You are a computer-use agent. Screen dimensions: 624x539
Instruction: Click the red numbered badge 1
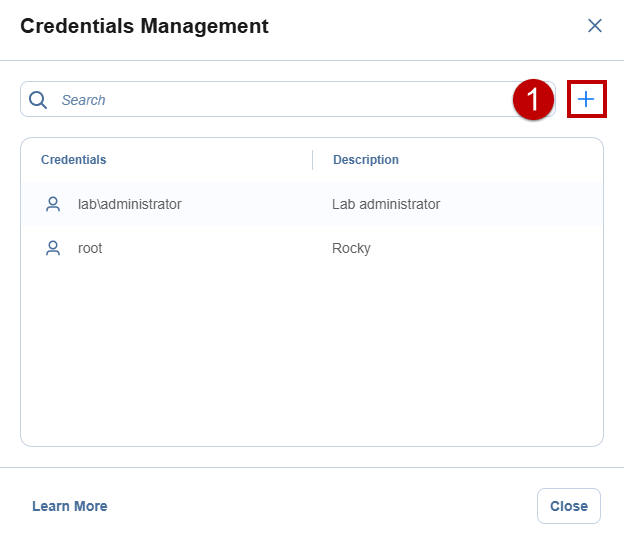tap(533, 99)
